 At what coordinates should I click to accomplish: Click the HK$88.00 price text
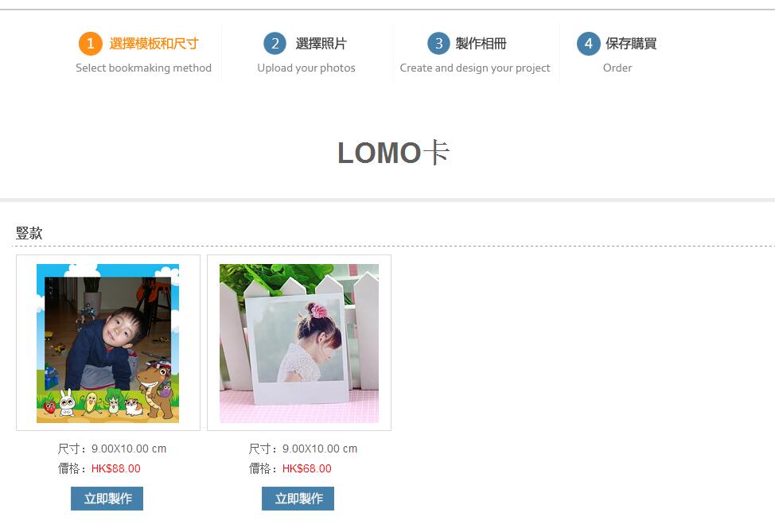[116, 468]
